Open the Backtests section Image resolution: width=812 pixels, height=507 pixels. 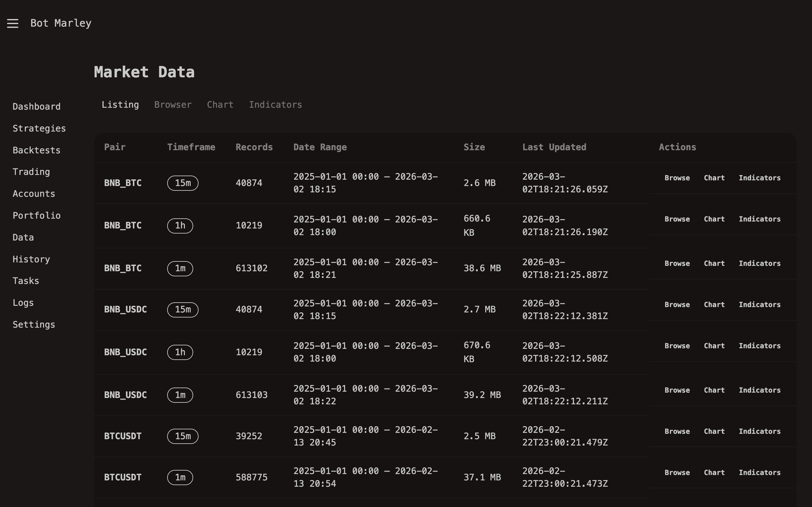click(36, 150)
